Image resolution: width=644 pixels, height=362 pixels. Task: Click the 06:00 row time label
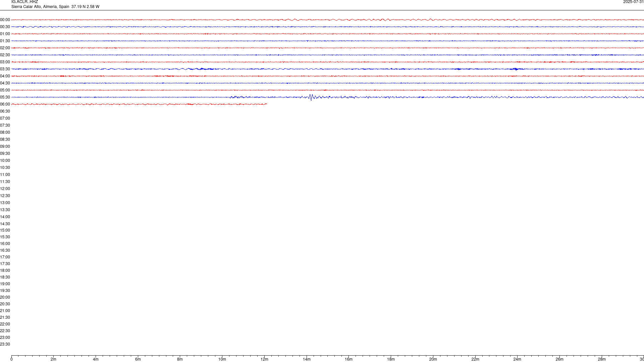coord(5,104)
